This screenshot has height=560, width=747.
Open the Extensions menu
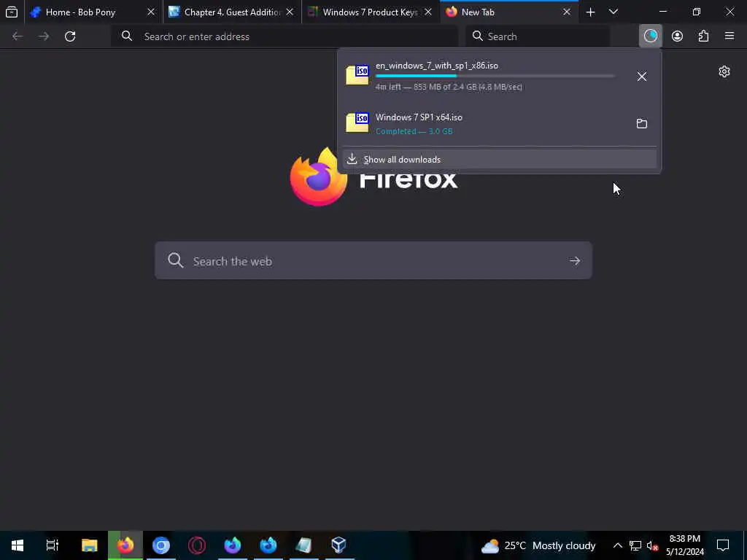pos(703,36)
